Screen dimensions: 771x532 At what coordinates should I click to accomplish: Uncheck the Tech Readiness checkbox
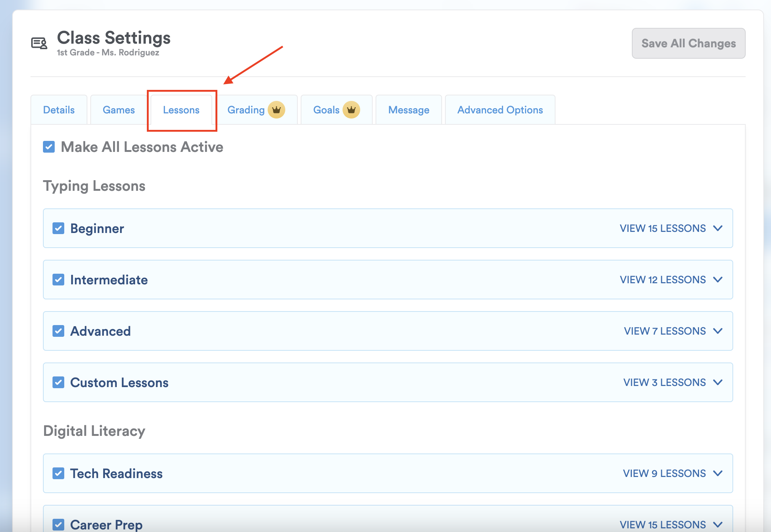[x=58, y=473]
